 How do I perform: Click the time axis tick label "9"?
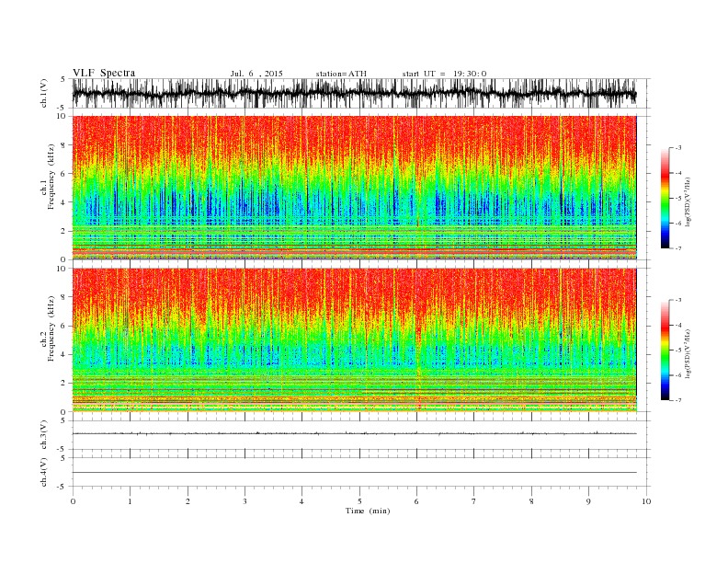coord(588,501)
